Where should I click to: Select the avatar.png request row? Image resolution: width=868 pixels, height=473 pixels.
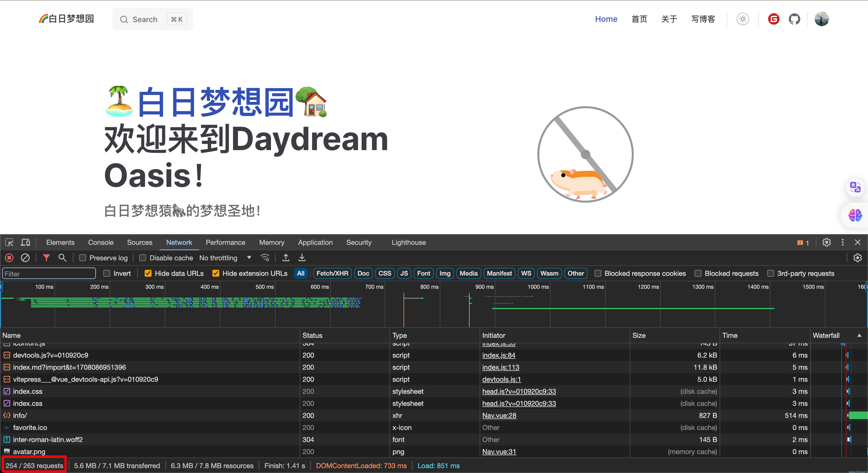tap(434, 452)
